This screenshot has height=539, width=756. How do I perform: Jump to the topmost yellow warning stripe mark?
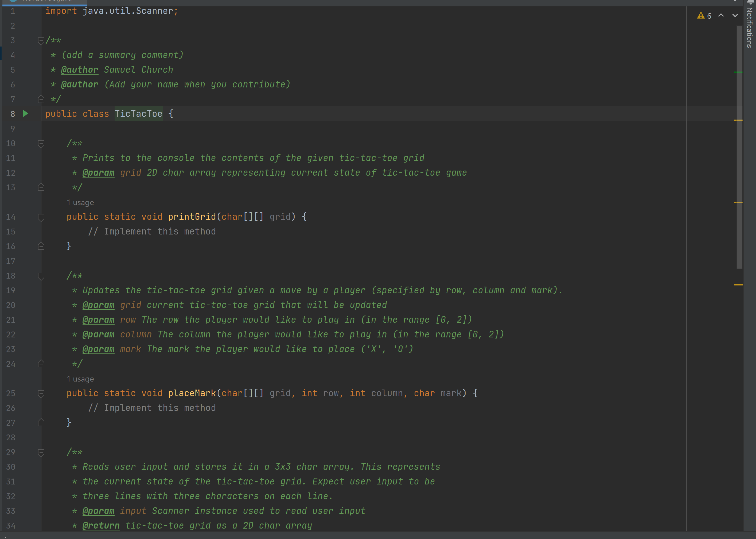click(x=738, y=120)
